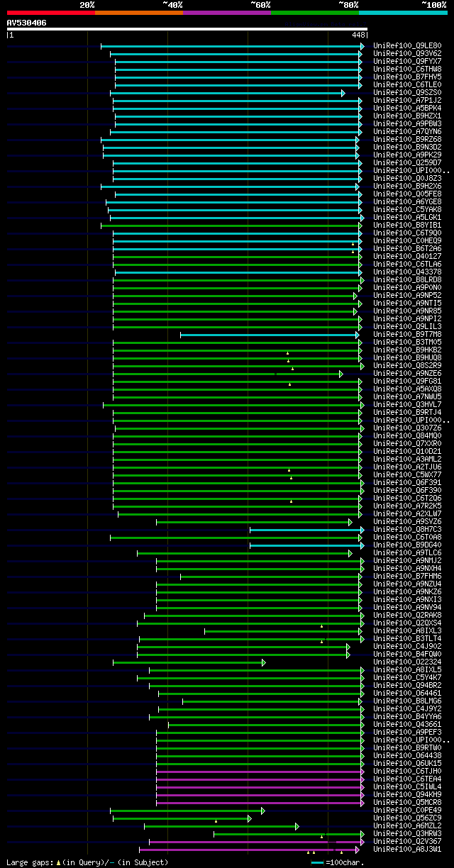Click the orange ~40% legend segment
Screen dimensions: 454x868
139,13
